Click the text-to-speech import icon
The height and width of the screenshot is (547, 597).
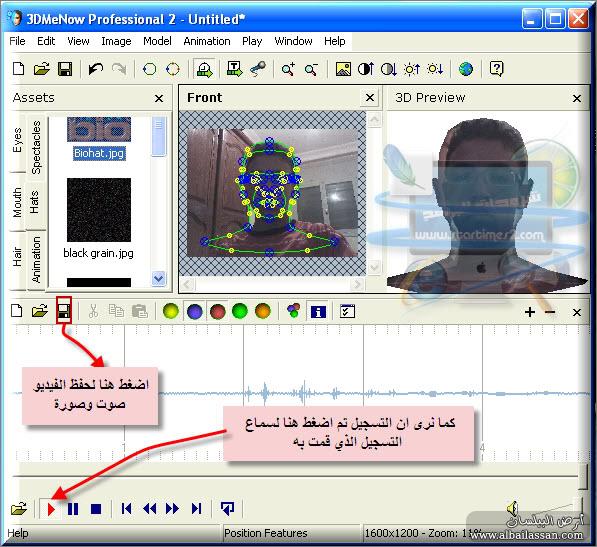234,69
